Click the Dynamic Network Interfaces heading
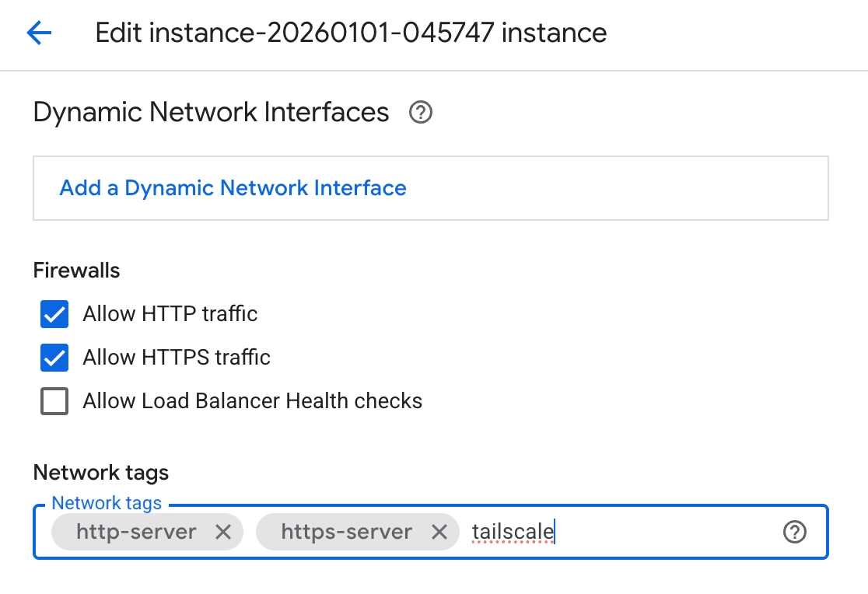The image size is (868, 594). (211, 113)
